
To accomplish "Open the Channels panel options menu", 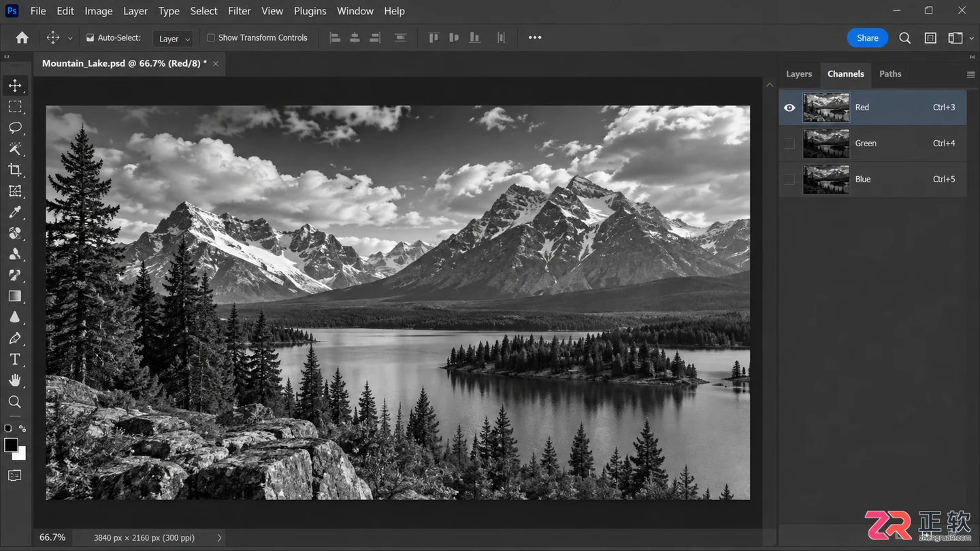I will 970,74.
